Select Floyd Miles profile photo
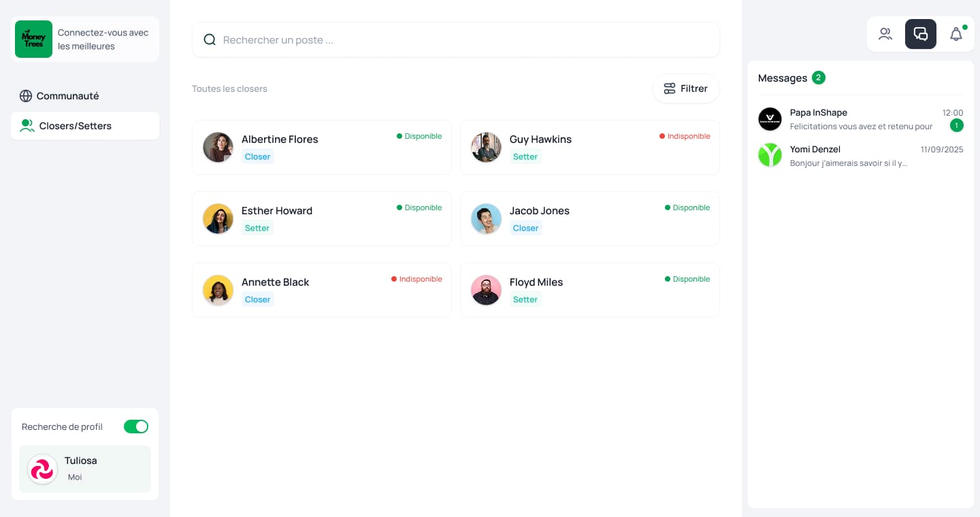 486,290
